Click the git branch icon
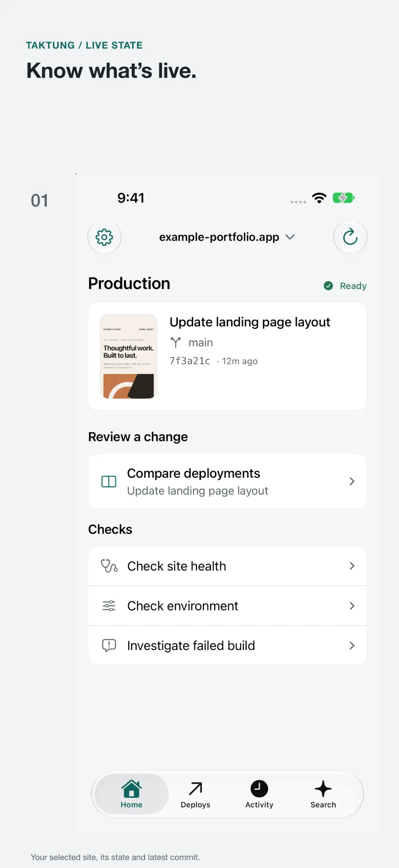Image resolution: width=399 pixels, height=868 pixels. click(176, 343)
